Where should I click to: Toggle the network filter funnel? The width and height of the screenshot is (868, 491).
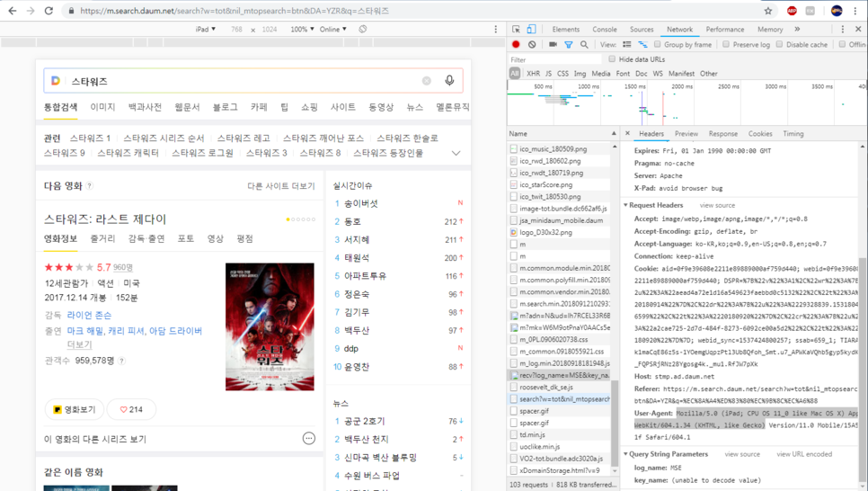[x=568, y=44]
